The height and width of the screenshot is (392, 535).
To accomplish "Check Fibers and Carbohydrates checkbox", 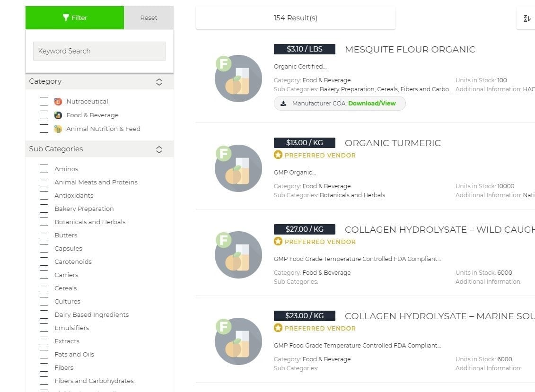I will pos(44,381).
